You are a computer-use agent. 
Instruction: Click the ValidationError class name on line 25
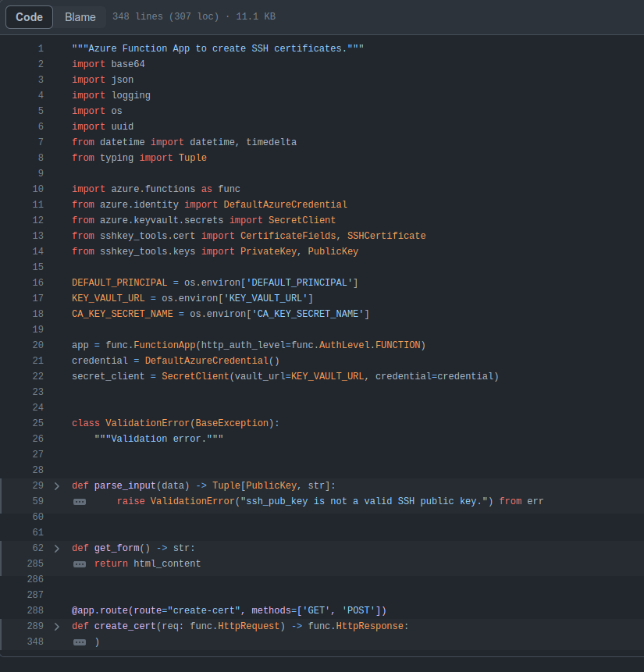click(148, 423)
